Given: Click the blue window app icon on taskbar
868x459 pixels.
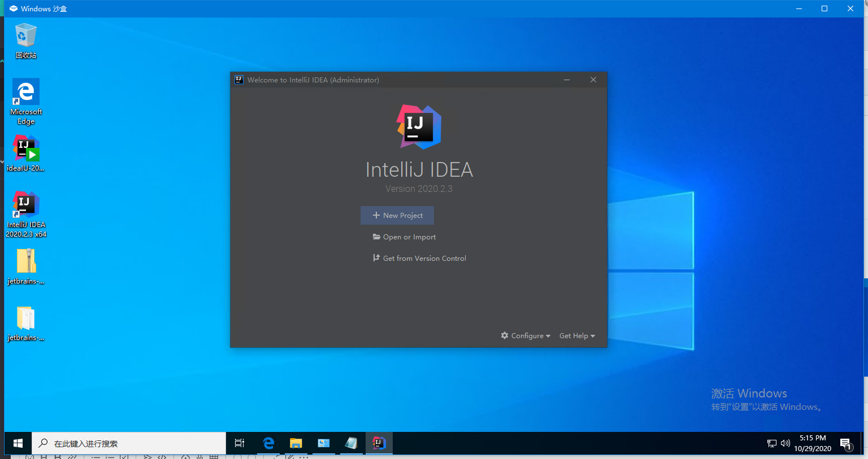Looking at the screenshot, I should (323, 443).
